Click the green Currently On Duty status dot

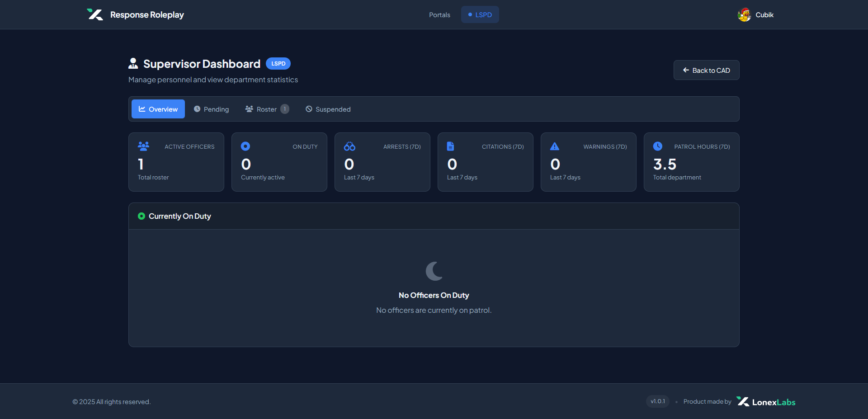pos(142,216)
